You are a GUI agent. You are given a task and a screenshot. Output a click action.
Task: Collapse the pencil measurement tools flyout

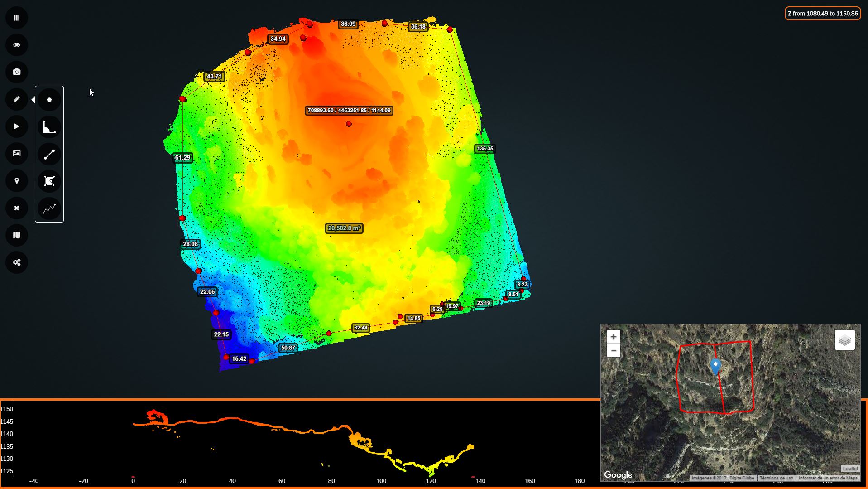click(17, 99)
